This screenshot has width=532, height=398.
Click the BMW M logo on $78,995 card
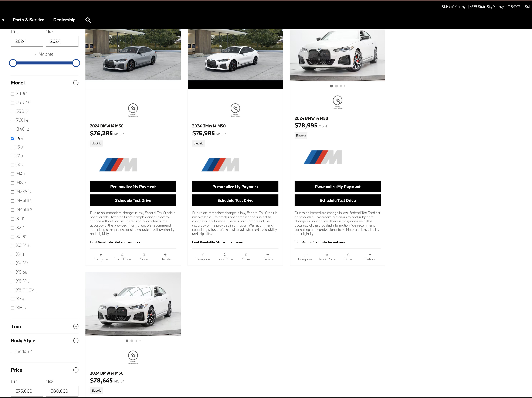coord(323,157)
